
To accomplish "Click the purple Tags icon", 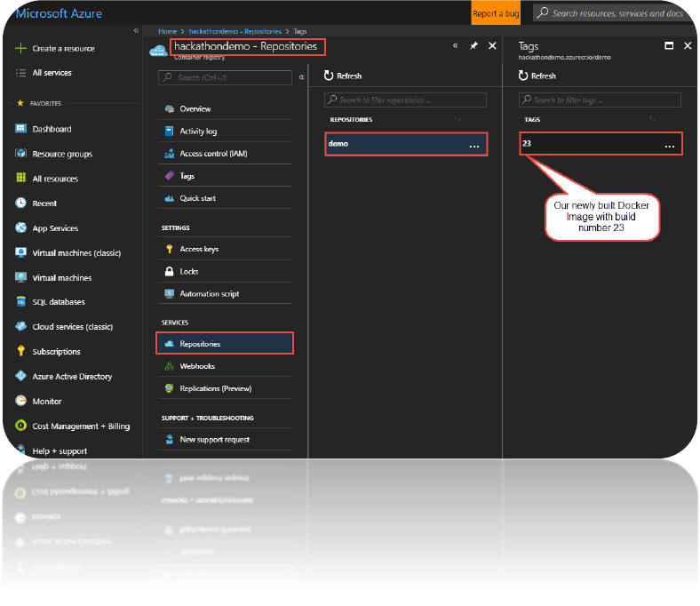I will click(x=169, y=176).
